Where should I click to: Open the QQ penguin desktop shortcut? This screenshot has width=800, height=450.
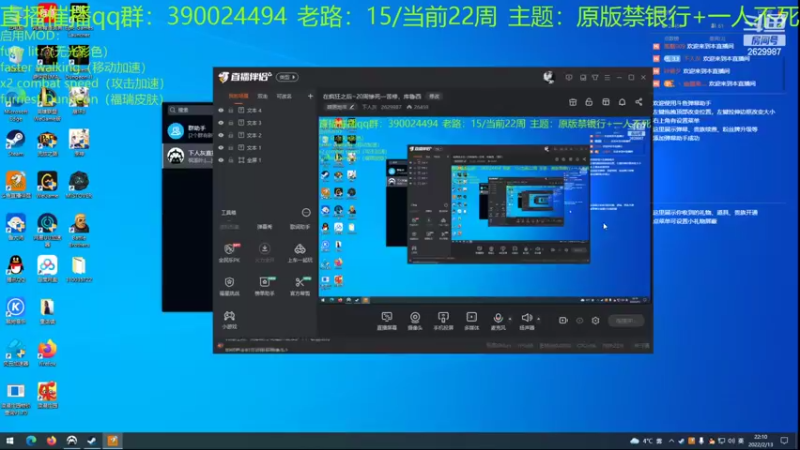(x=15, y=269)
